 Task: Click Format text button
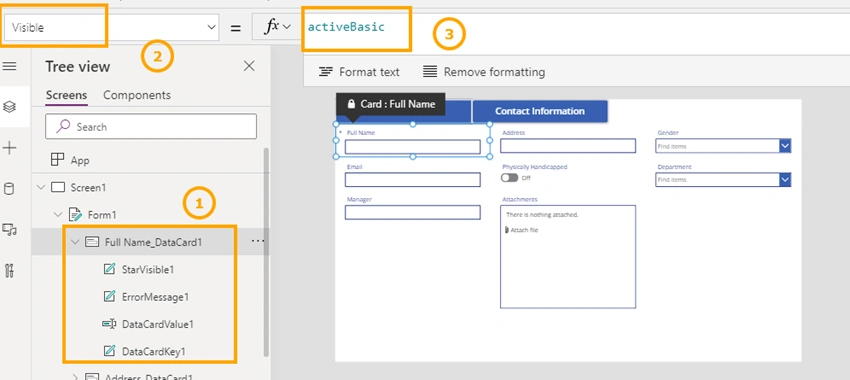click(359, 72)
